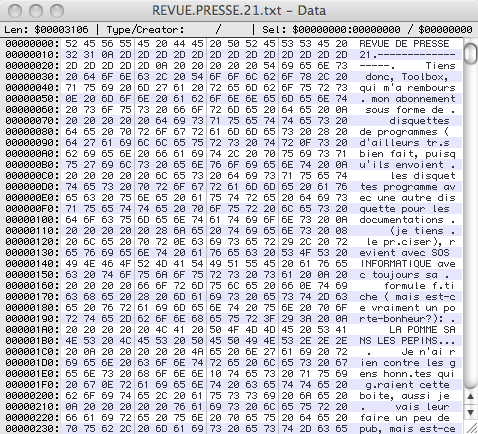Click the window resize grip corner
Screen dimensions: 478x434
(x=471, y=427)
